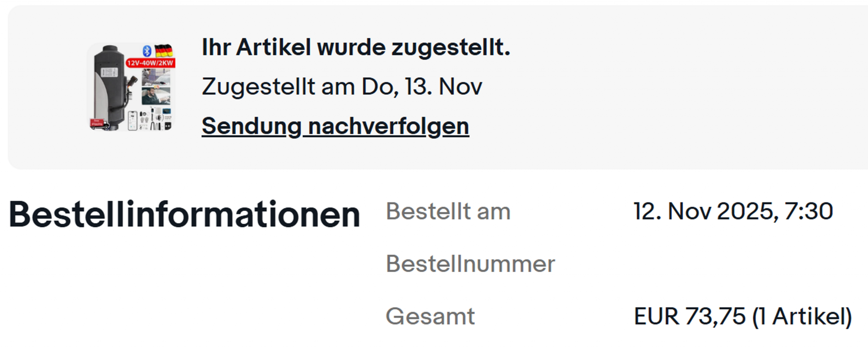Click the Bestellt am label

(448, 211)
